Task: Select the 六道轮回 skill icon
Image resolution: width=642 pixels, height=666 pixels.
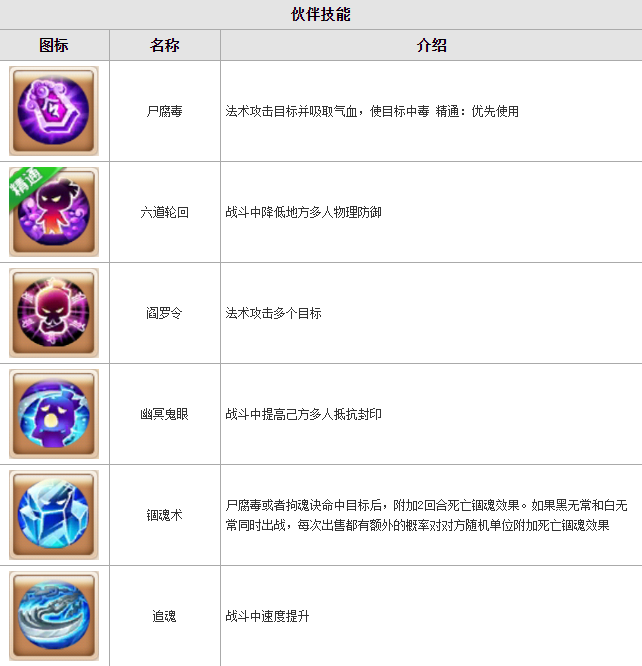Action: pyautogui.click(x=54, y=212)
